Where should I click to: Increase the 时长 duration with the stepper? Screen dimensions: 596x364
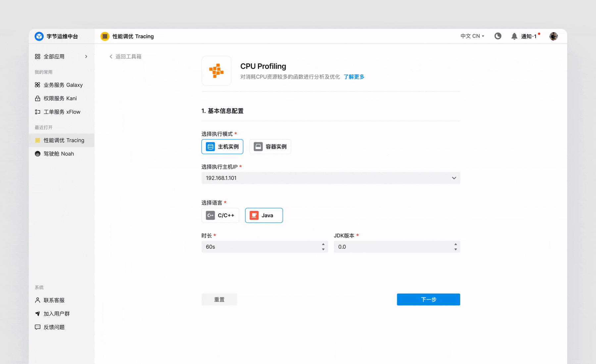(x=323, y=244)
